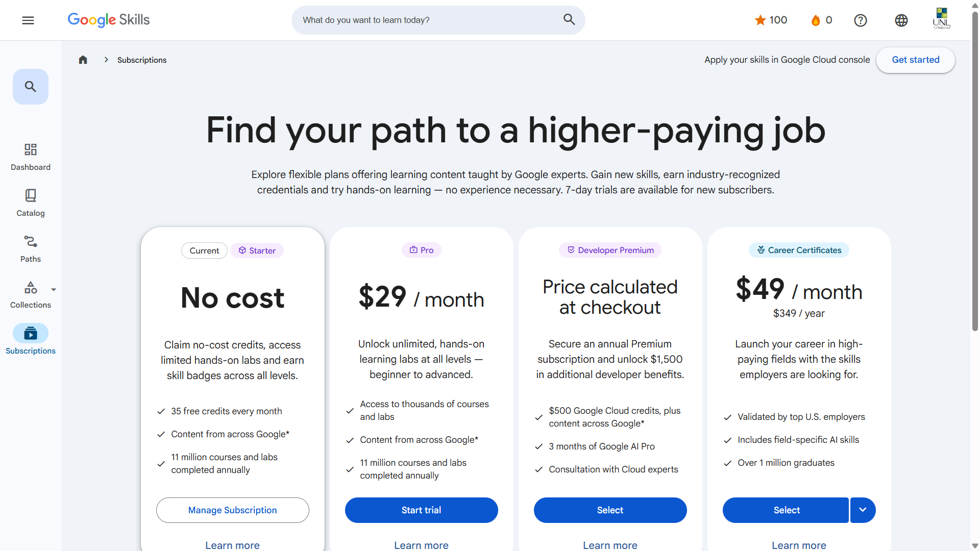Open the Dashboard sidebar item
Screen dimensions: 980x551
point(31,157)
